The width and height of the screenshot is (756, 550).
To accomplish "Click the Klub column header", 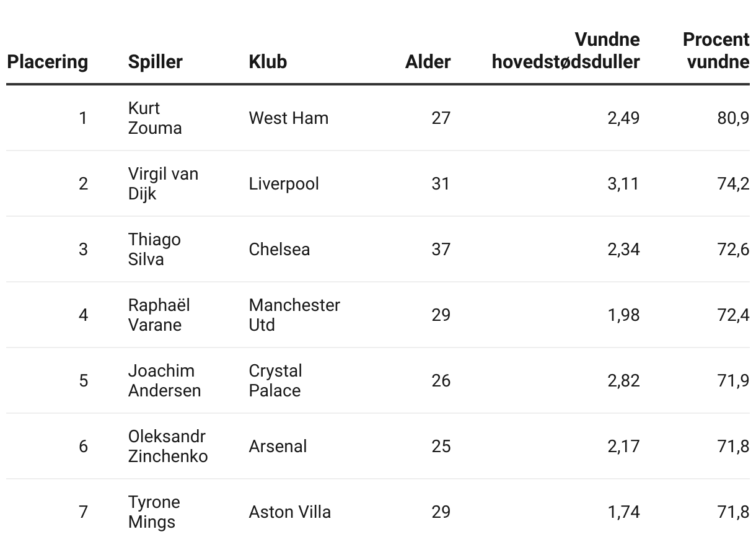I will (x=268, y=62).
